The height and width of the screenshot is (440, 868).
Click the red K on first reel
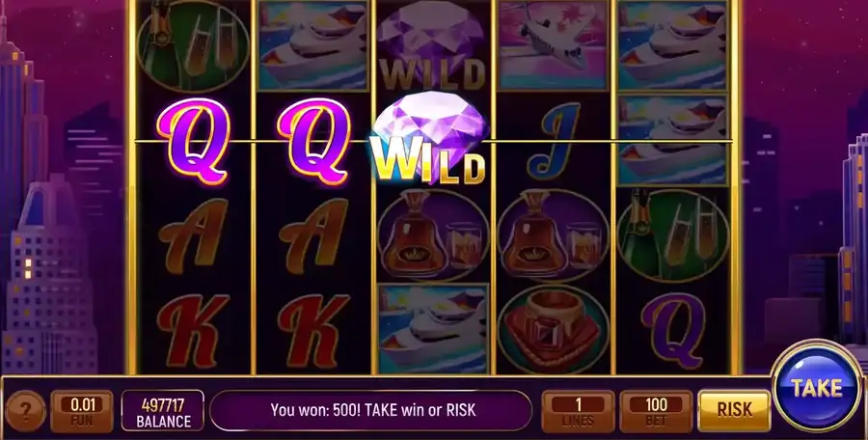tap(193, 330)
